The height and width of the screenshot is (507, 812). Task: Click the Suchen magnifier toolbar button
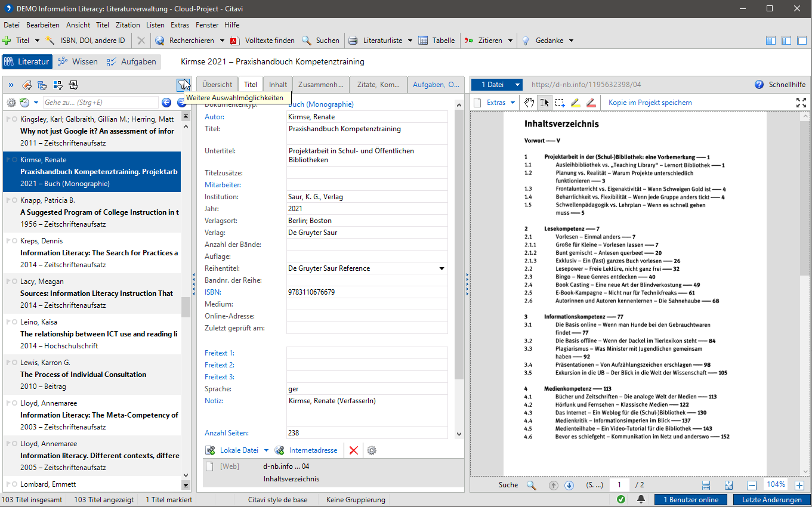[320, 41]
